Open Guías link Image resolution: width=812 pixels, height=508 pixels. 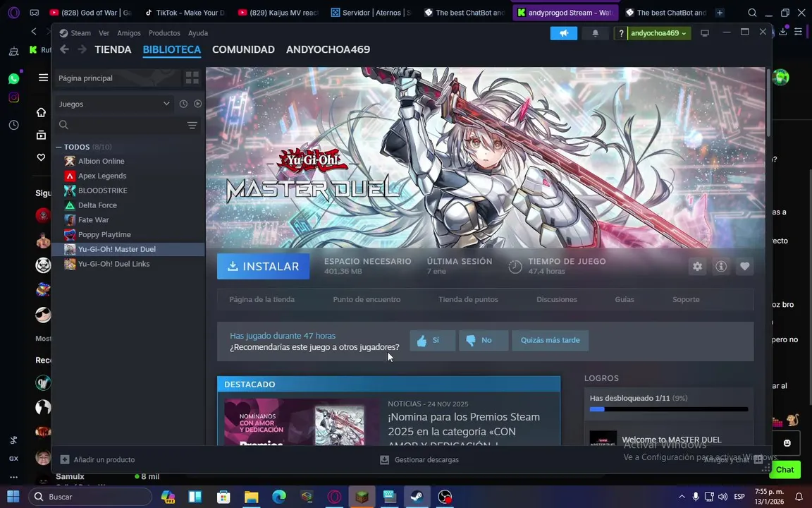pyautogui.click(x=625, y=300)
